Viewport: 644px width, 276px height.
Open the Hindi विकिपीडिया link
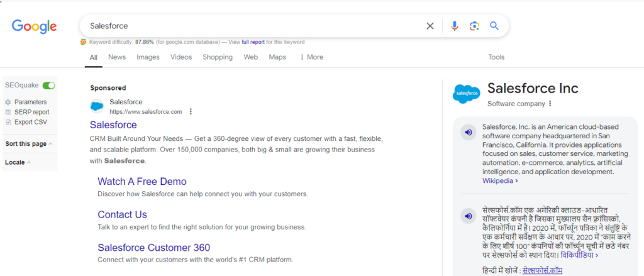click(x=579, y=255)
